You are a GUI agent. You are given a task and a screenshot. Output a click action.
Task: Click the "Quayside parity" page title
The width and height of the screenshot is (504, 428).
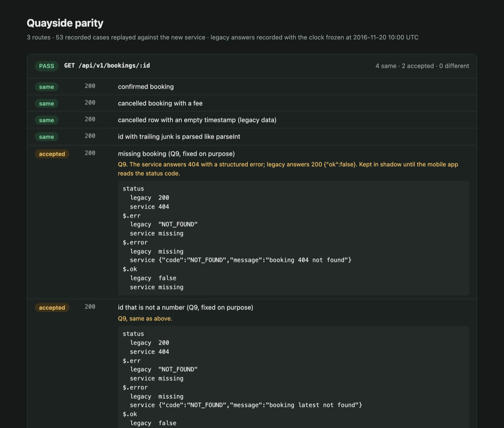click(65, 23)
